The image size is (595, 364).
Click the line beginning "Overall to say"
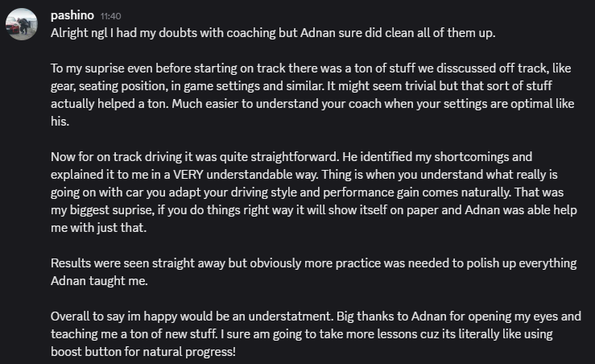(x=315, y=316)
